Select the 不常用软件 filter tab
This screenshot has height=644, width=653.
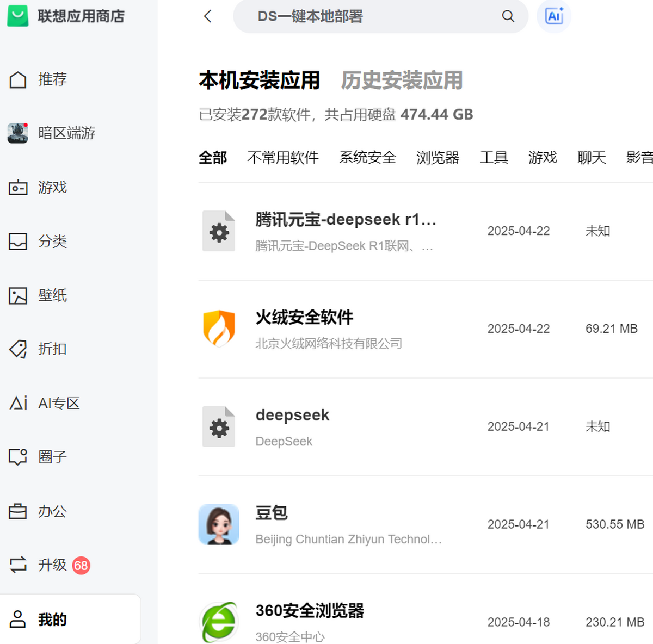pos(283,158)
